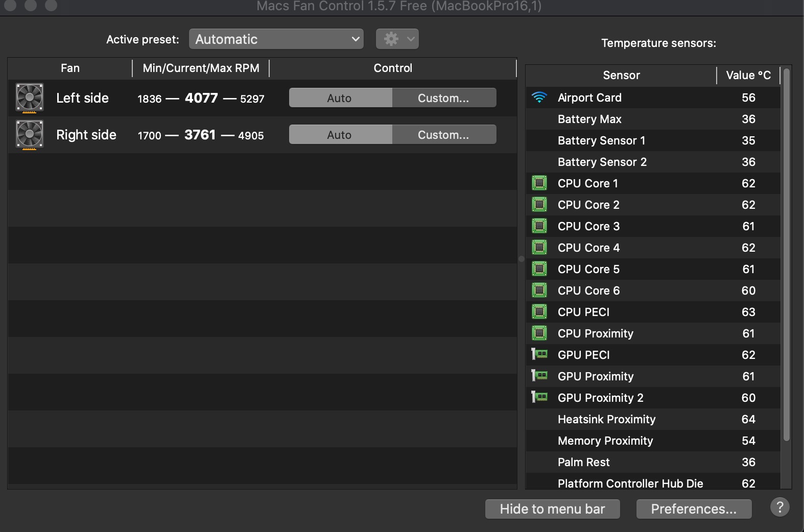This screenshot has width=804, height=532.
Task: Click the sensor list vertical scrollbar
Action: tap(787, 255)
